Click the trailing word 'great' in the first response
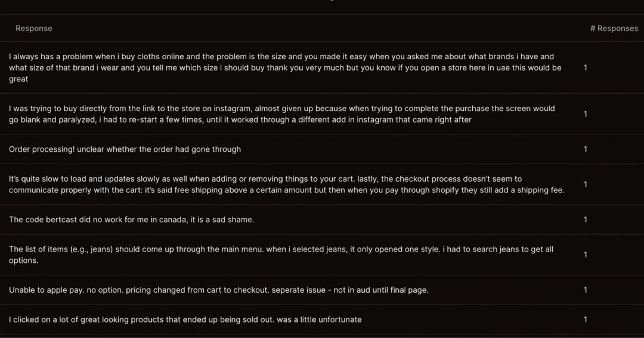Image resolution: width=644 pixels, height=338 pixels. point(18,79)
